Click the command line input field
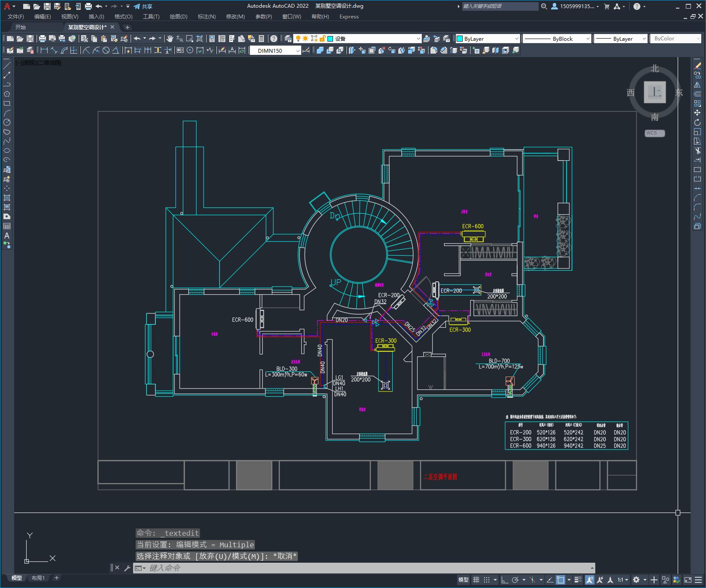Viewport: 706px width, 588px height. 369,568
